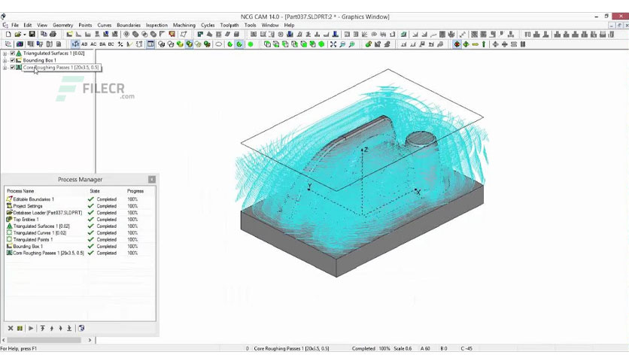
Task: Click the Print icon in toolbar
Action: [53, 35]
